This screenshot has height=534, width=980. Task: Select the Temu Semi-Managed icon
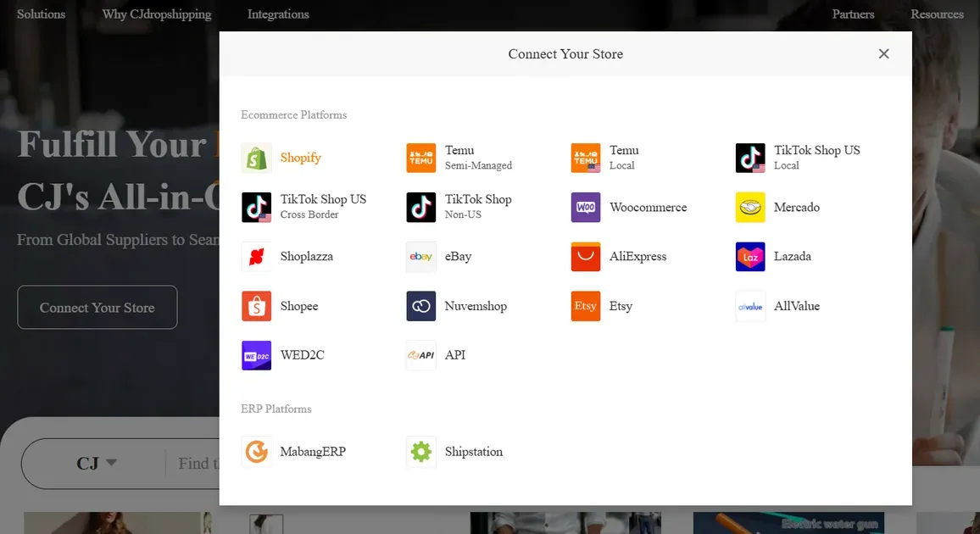(420, 158)
